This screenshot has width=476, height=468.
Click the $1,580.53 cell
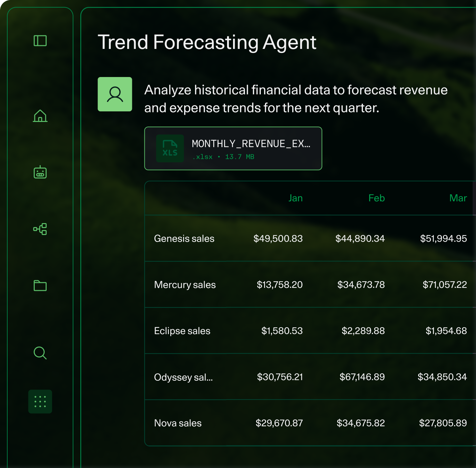[282, 331]
